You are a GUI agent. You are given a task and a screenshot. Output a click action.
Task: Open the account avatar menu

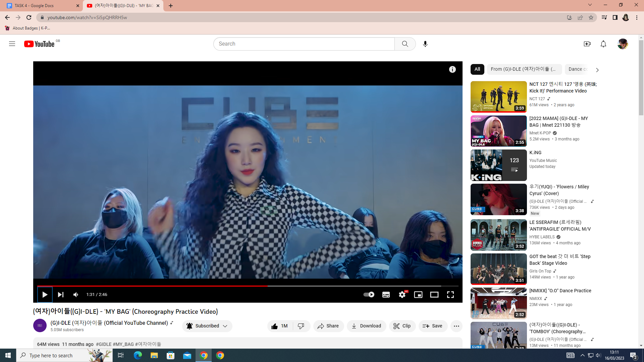(623, 44)
